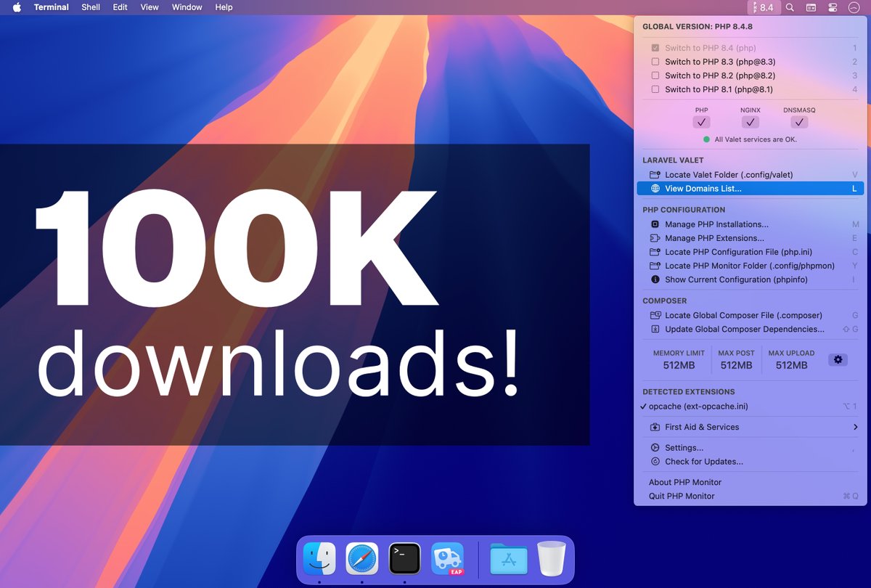Check the Switch to PHP 8.3 checkbox
Image resolution: width=871 pixels, height=588 pixels.
point(655,62)
